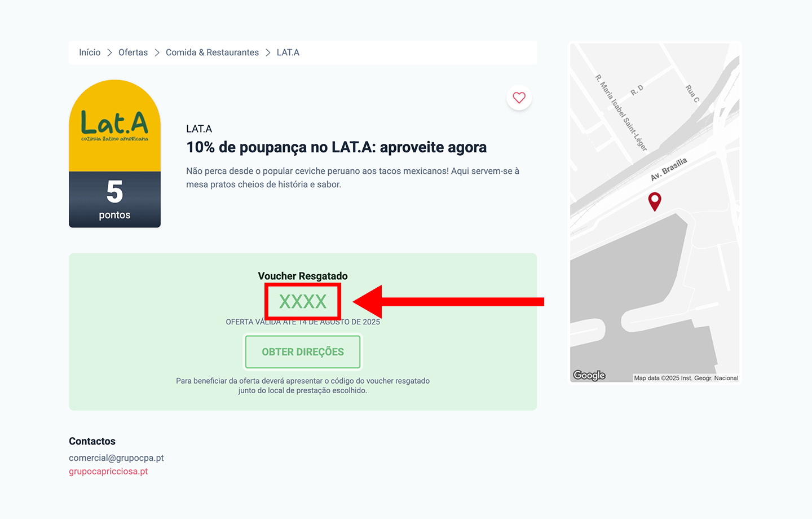
Task: Click Av. Brasília on the map
Action: point(668,168)
